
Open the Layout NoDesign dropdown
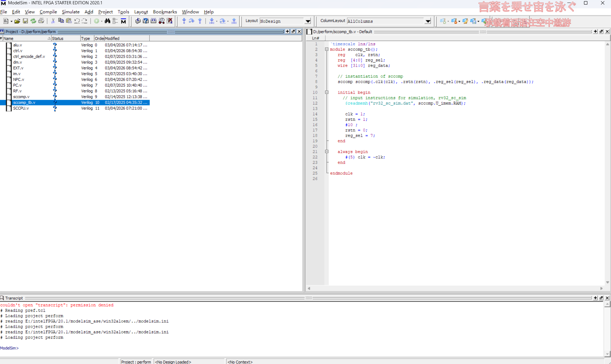308,21
